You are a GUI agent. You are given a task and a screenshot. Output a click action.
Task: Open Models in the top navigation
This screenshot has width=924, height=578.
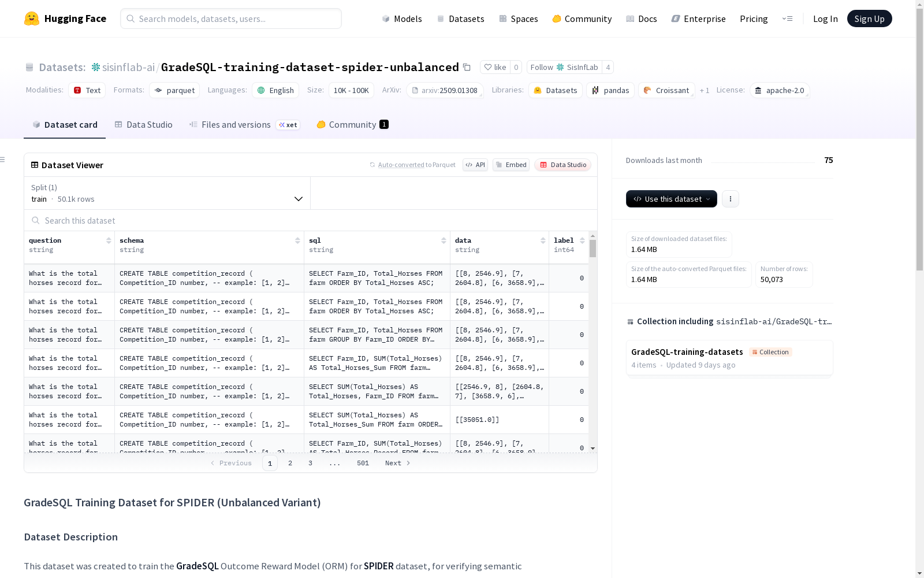click(402, 18)
